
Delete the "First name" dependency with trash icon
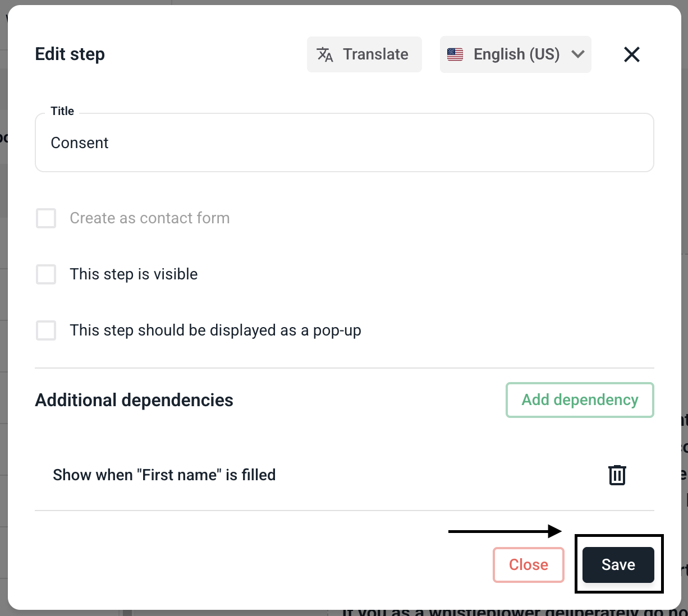tap(617, 475)
